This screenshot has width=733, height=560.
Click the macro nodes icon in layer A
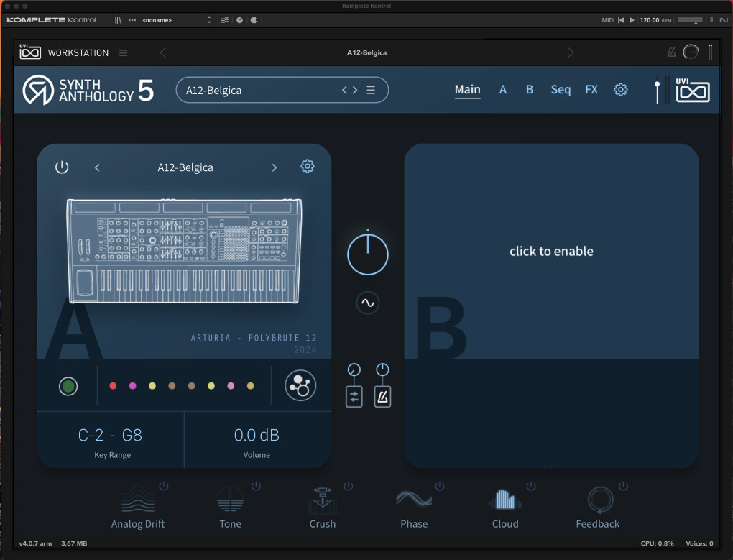click(x=300, y=385)
